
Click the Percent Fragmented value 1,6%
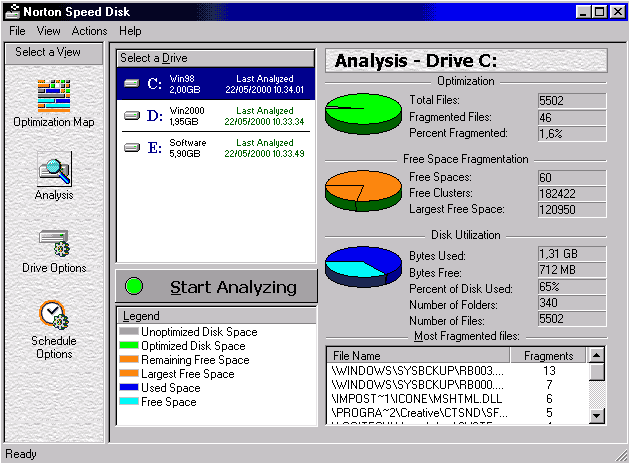(x=572, y=134)
